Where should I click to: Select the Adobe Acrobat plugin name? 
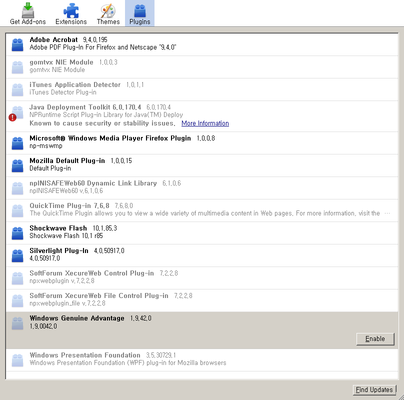[x=53, y=40]
